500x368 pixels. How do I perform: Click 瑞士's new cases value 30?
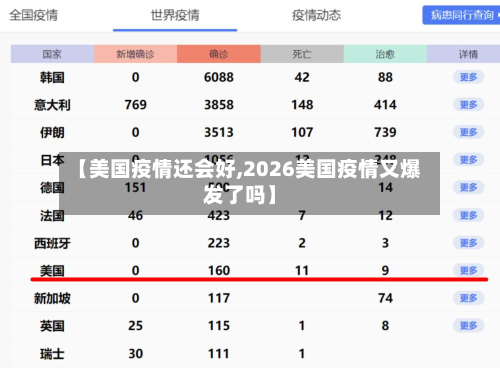136,354
